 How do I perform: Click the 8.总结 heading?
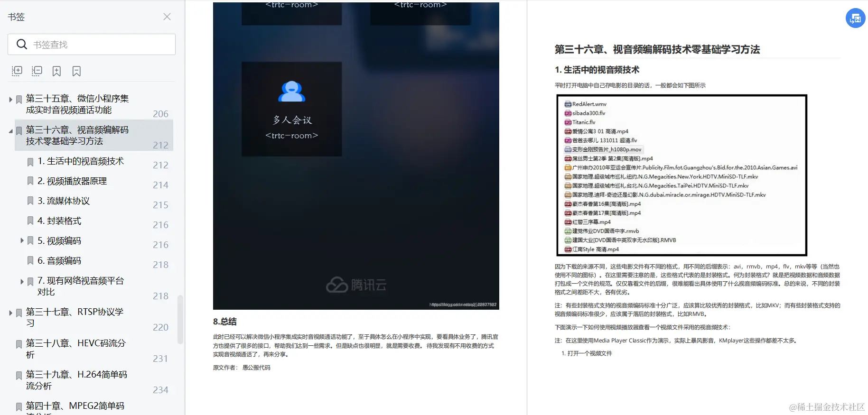pos(225,322)
